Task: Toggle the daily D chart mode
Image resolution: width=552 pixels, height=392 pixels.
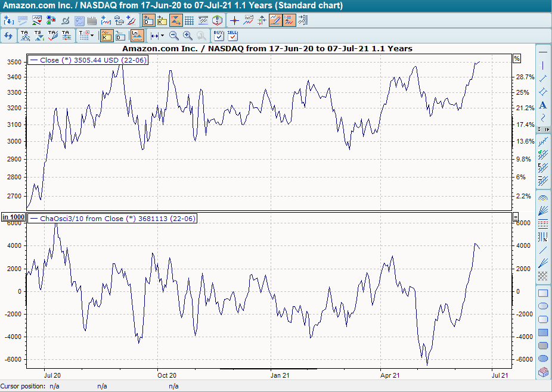Action: (120, 35)
